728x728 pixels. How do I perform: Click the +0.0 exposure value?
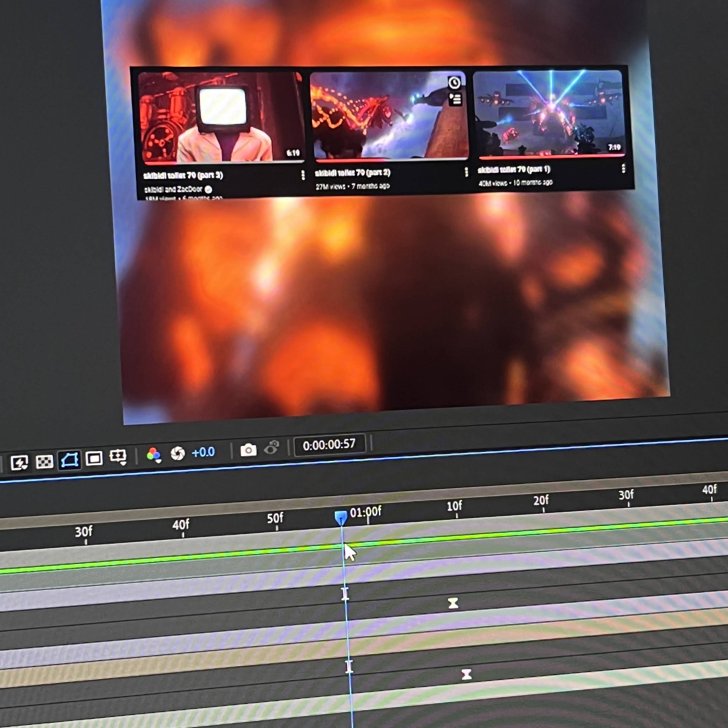(x=203, y=452)
